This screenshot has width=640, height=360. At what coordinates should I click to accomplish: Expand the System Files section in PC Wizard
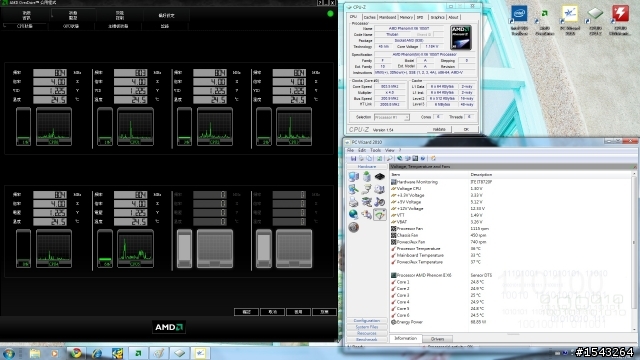click(367, 327)
